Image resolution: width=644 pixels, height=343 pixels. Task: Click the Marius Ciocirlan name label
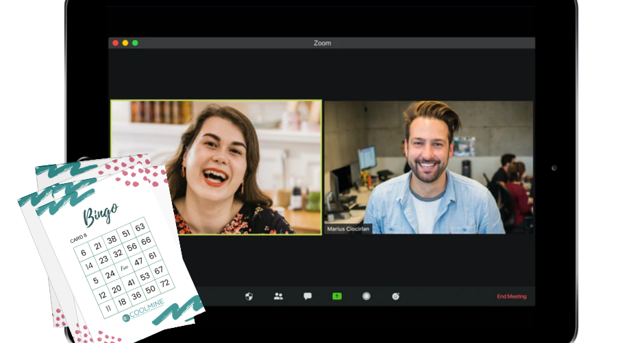[348, 228]
